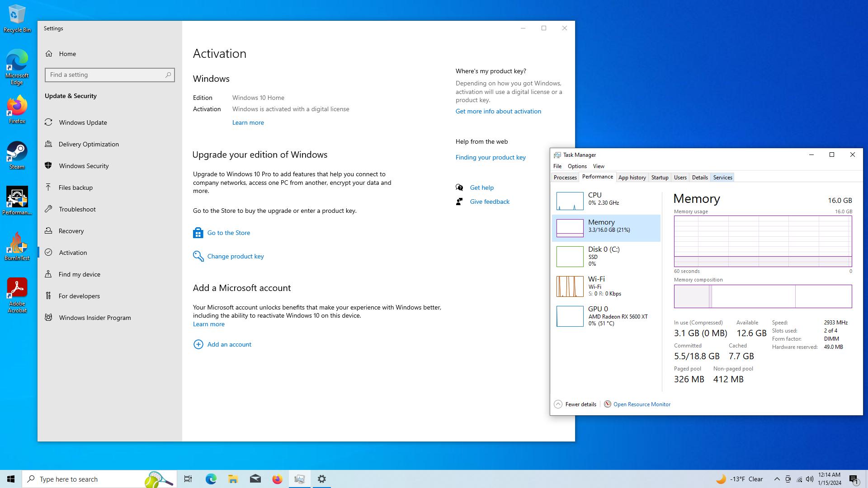The height and width of the screenshot is (488, 868).
Task: Open Finding your product key link
Action: pos(491,157)
